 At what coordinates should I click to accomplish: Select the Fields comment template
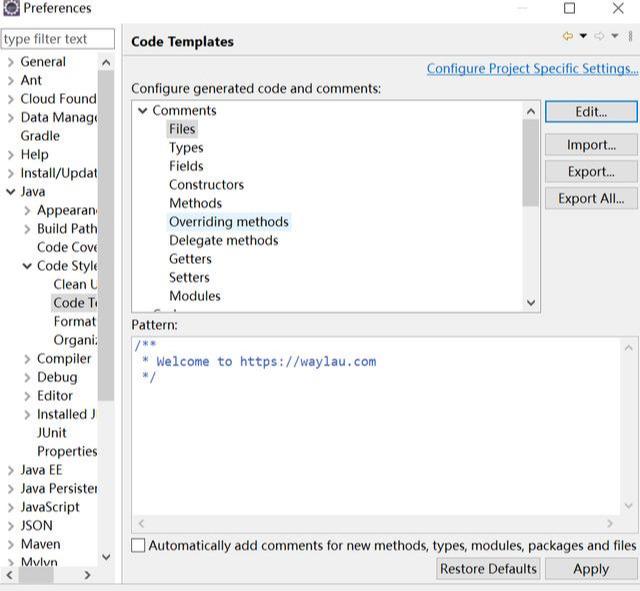[186, 166]
